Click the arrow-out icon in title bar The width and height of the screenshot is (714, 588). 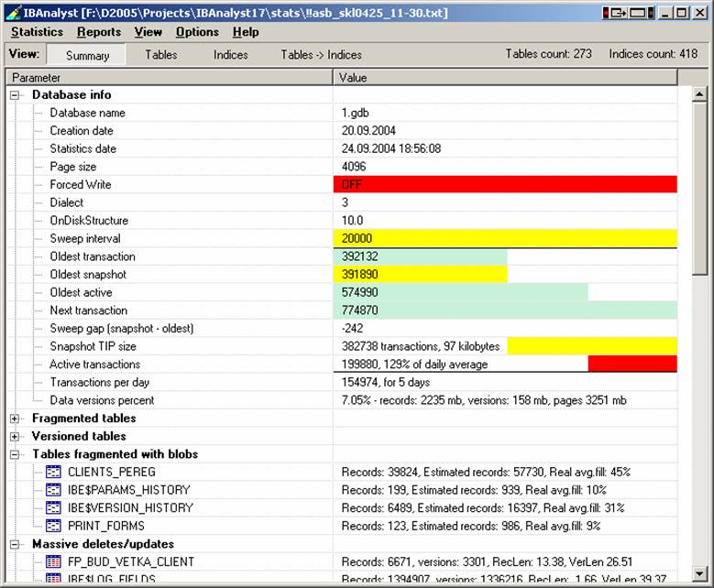[616, 12]
